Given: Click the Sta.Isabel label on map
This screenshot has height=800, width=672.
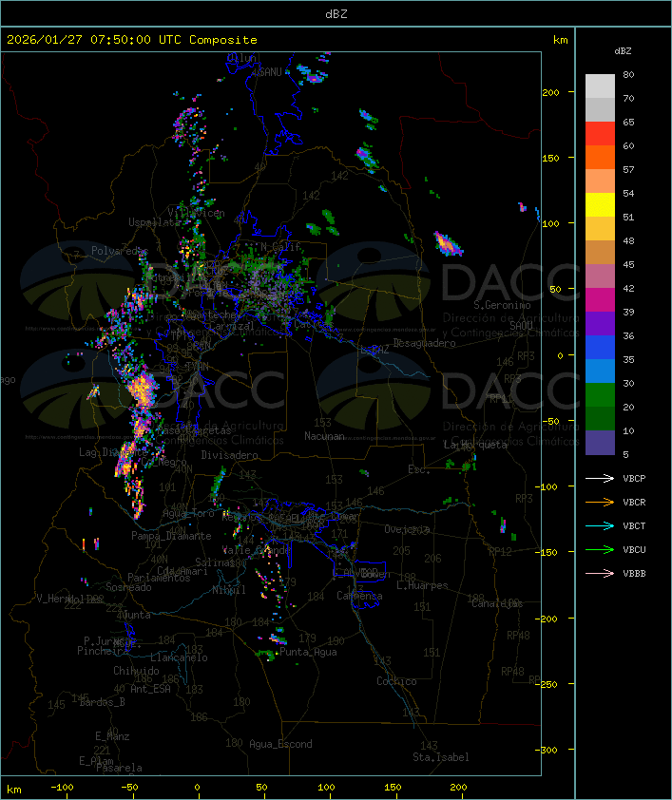Looking at the screenshot, I should 440,757.
